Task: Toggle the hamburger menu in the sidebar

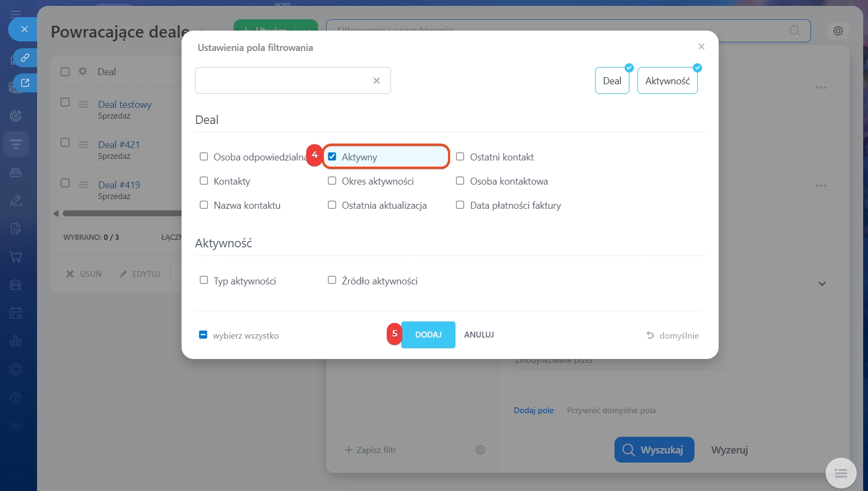Action: pos(16,13)
